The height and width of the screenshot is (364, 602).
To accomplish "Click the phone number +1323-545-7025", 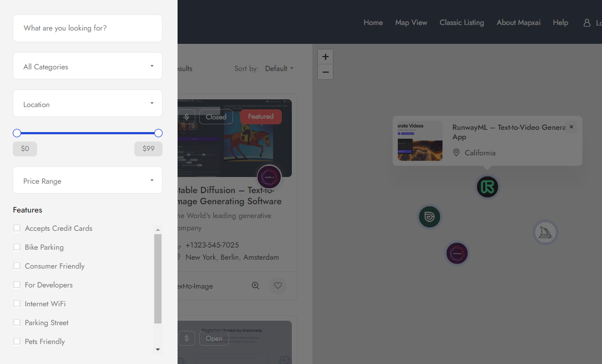I will (212, 245).
